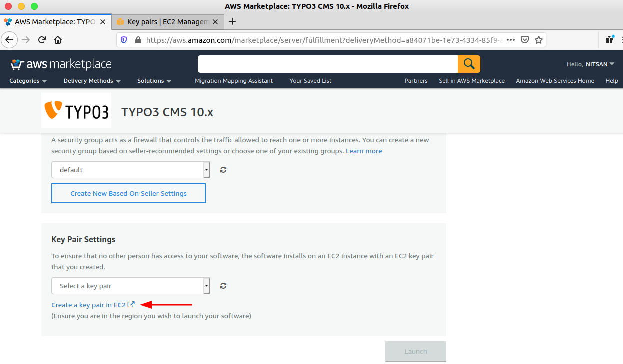Click the Firefox back arrow button
Image resolution: width=623 pixels, height=364 pixels.
pos(10,40)
